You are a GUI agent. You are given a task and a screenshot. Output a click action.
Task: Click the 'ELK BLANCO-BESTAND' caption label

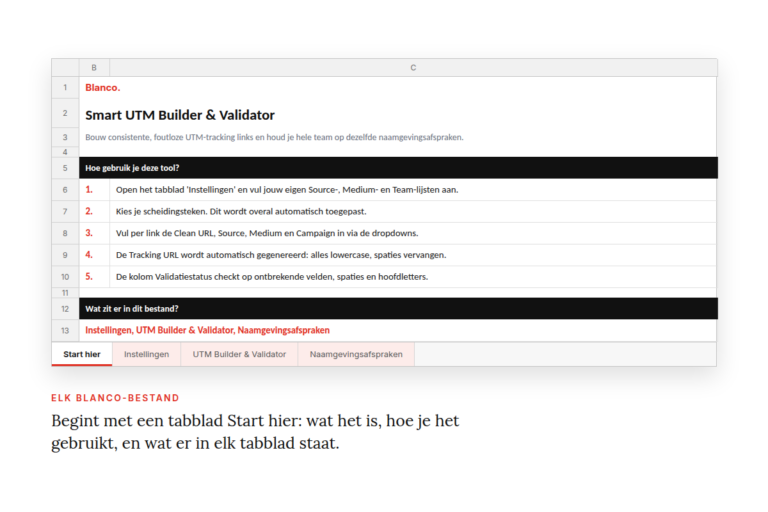(x=115, y=398)
